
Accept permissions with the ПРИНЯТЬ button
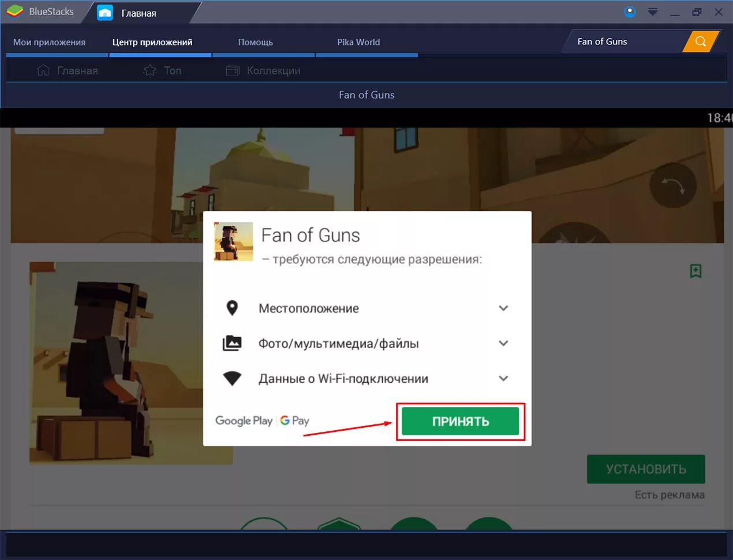[461, 421]
